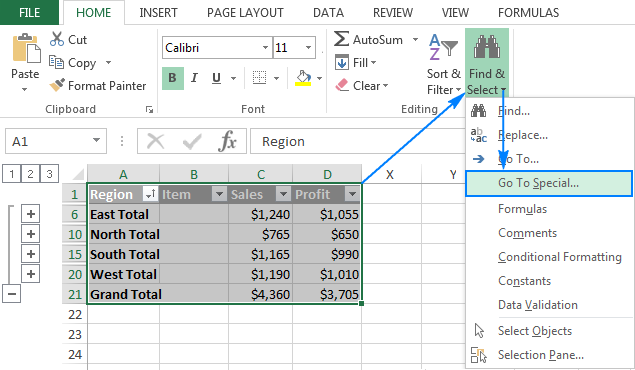Show outline level 2

click(x=30, y=174)
